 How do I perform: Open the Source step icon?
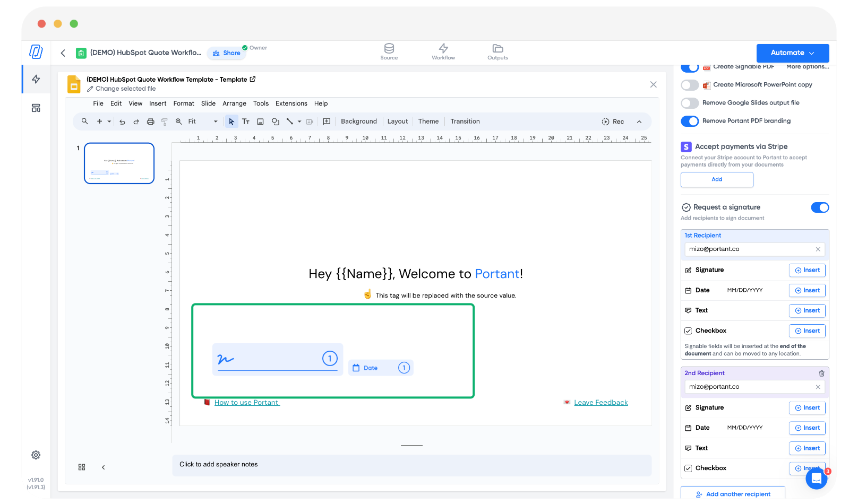[389, 51]
